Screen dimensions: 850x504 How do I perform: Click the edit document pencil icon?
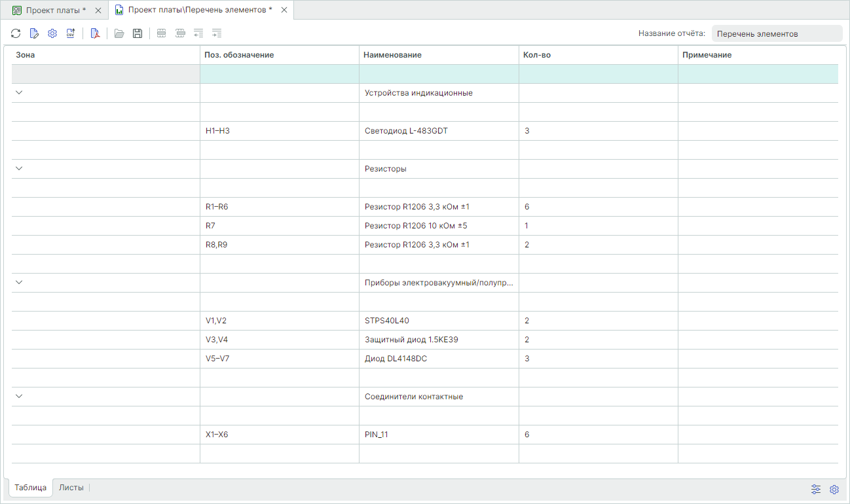pyautogui.click(x=34, y=33)
